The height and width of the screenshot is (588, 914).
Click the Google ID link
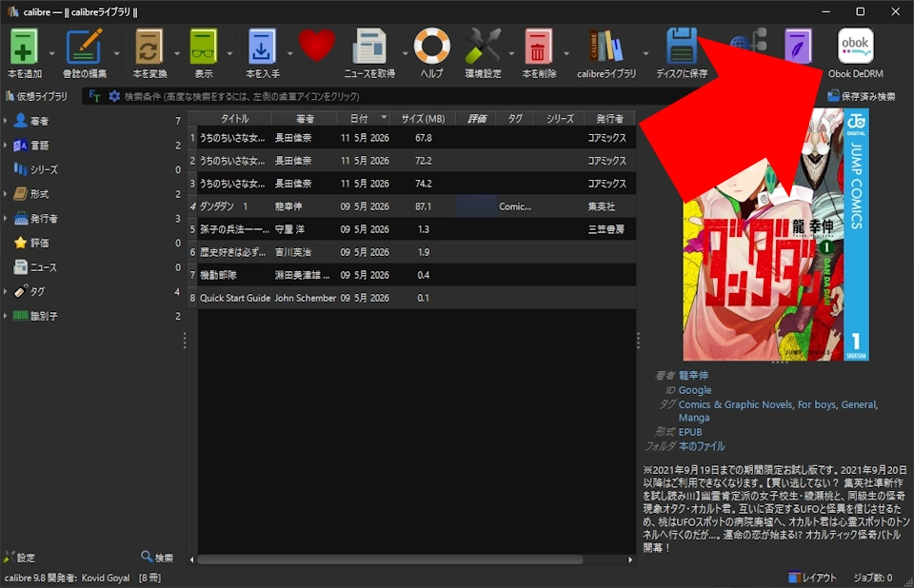[x=695, y=390]
